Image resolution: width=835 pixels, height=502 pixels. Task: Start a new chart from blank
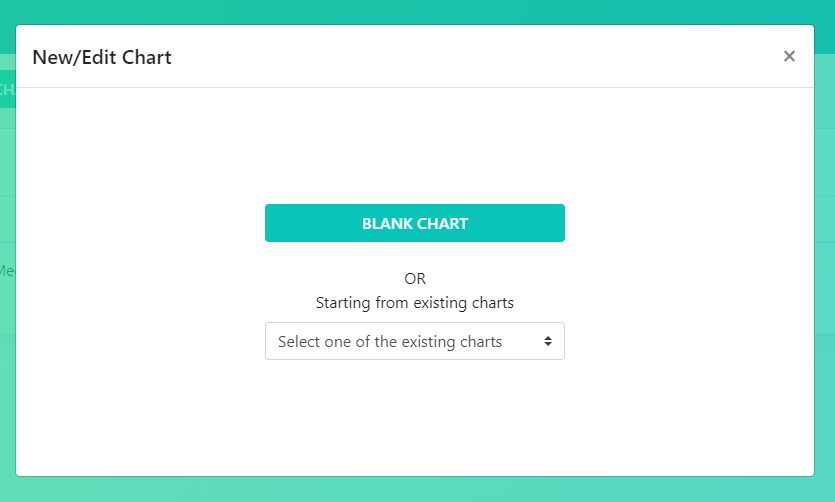pyautogui.click(x=414, y=223)
